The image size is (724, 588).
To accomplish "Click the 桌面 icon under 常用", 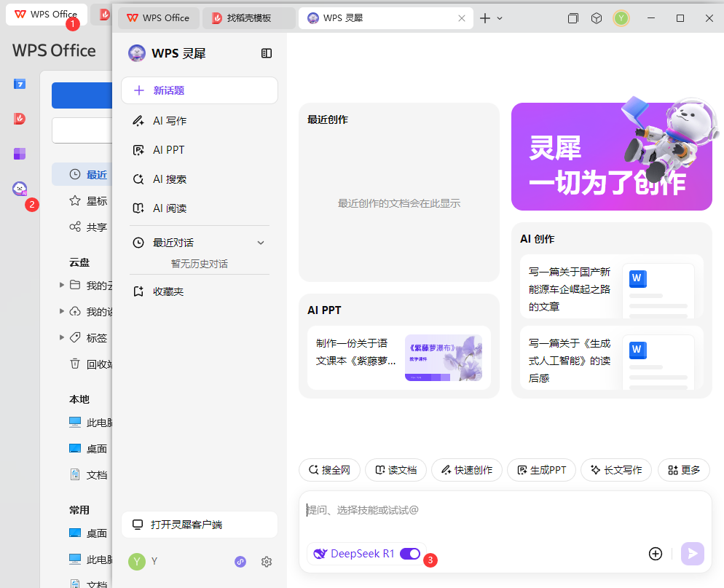I will 75,533.
